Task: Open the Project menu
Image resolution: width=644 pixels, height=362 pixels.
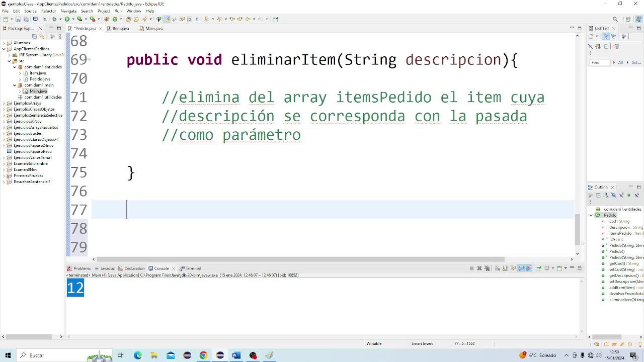Action: (104, 11)
